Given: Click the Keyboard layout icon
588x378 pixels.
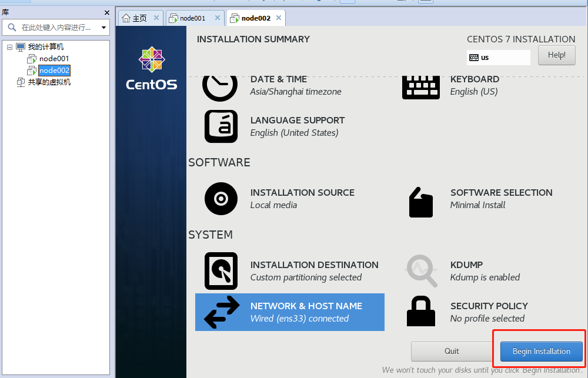Looking at the screenshot, I should coord(421,86).
